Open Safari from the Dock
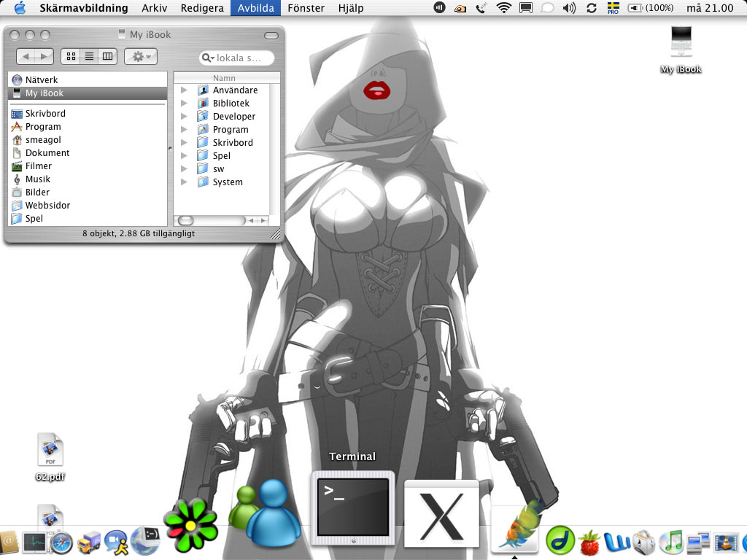Viewport: 747px width, 560px height. point(61,542)
